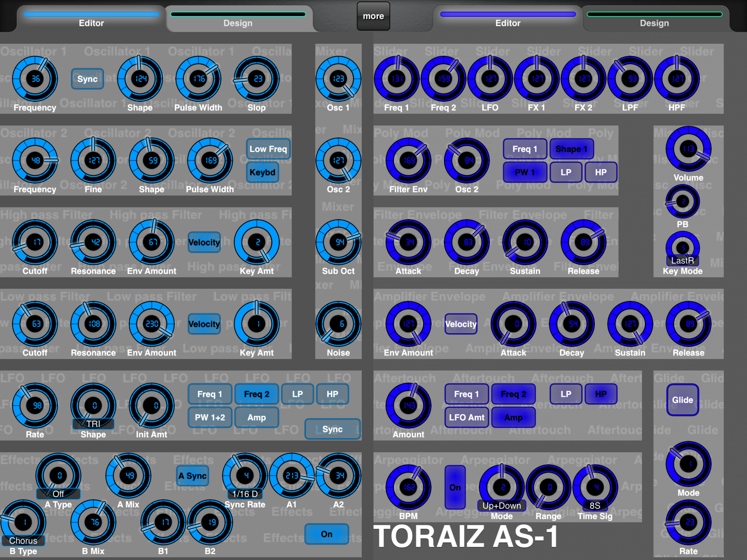Click Oscillator 2 Fine knob
Screen dimensions: 747x560
coord(93,161)
